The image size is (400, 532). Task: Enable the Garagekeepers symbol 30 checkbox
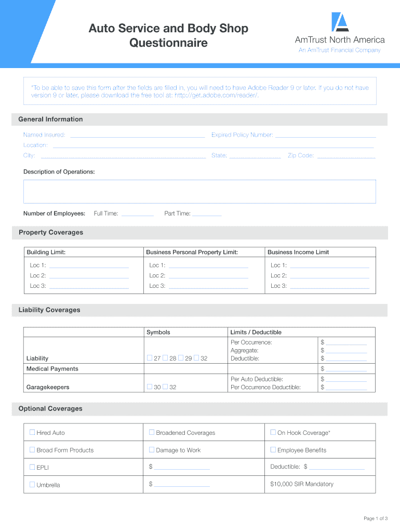(x=150, y=387)
